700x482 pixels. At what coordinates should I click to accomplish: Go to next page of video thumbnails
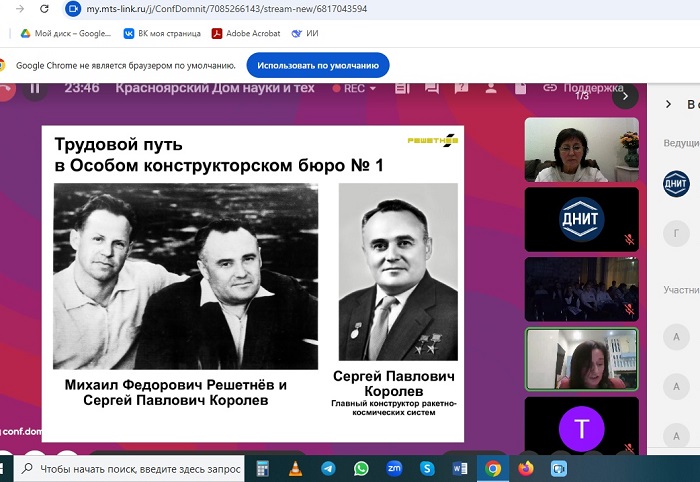tap(626, 96)
